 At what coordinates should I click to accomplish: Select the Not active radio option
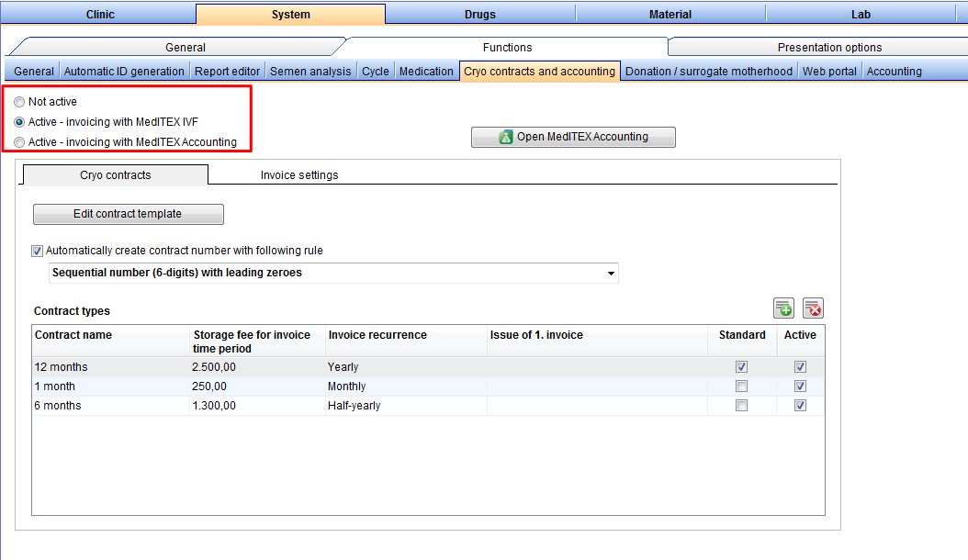tap(19, 102)
